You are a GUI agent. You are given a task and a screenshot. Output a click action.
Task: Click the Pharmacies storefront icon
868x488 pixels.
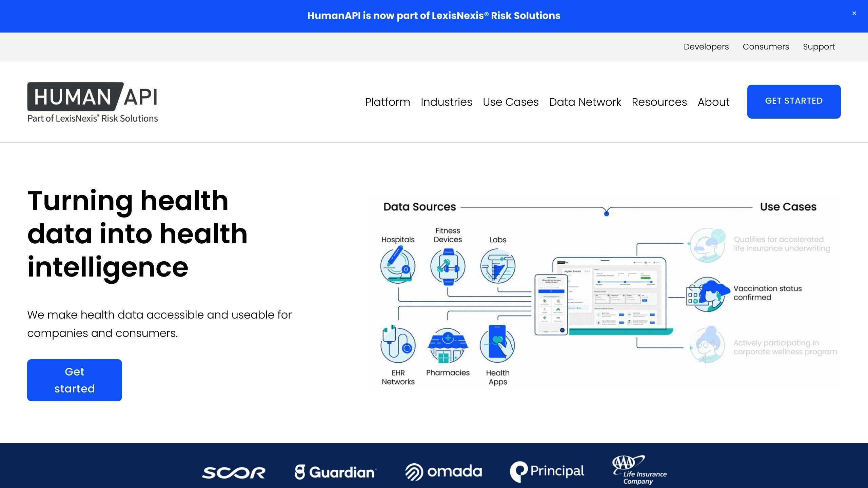pyautogui.click(x=448, y=345)
